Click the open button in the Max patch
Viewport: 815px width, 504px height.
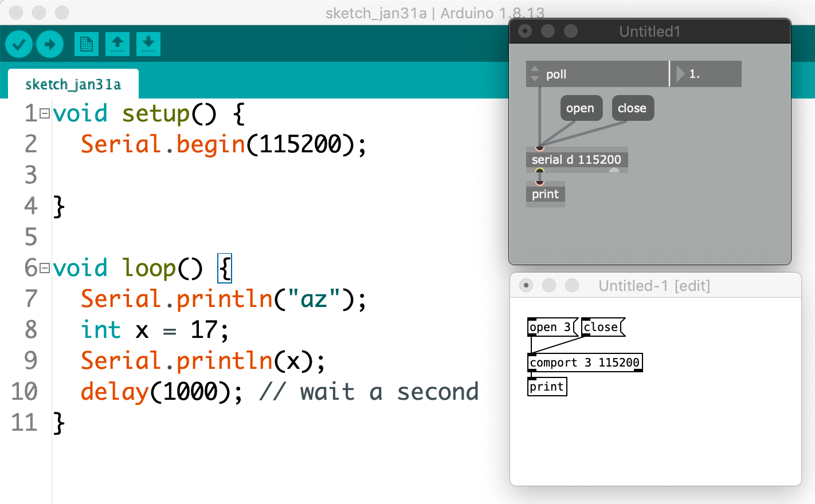(581, 108)
